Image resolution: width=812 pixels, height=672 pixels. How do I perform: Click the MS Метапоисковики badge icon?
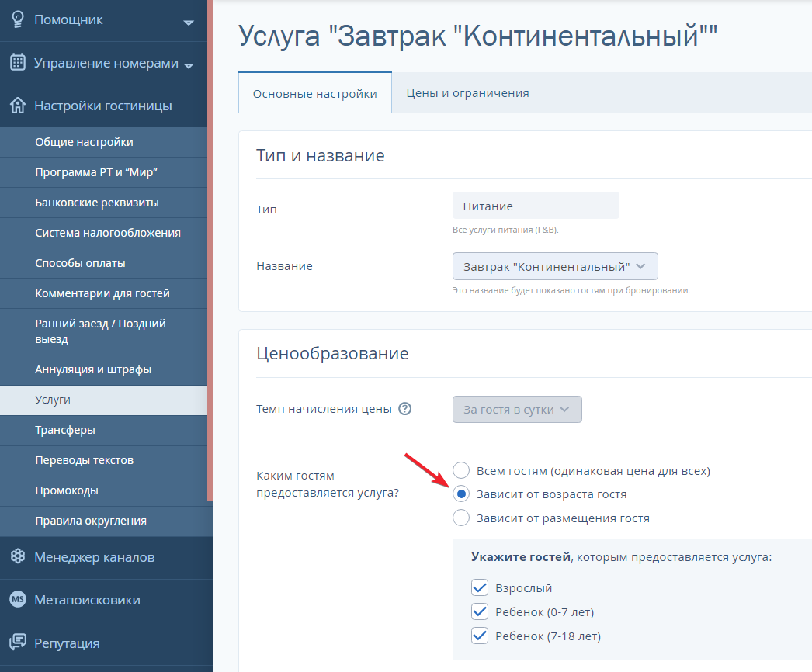pos(18,600)
